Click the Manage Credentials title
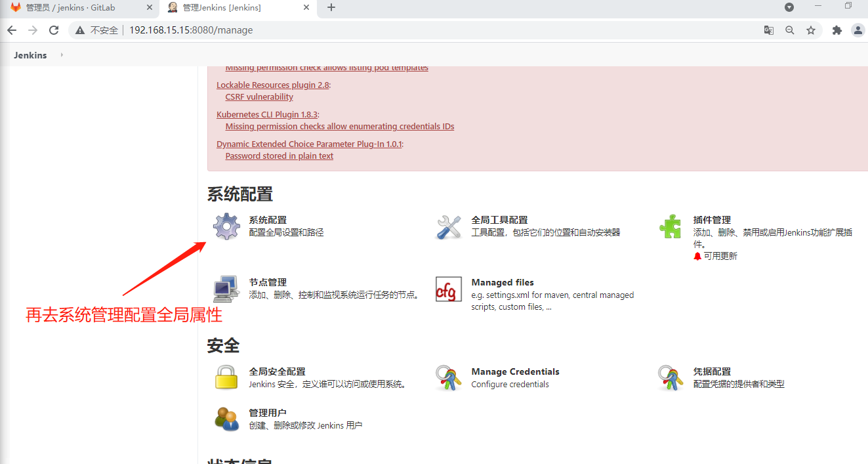The height and width of the screenshot is (464, 868). (515, 371)
